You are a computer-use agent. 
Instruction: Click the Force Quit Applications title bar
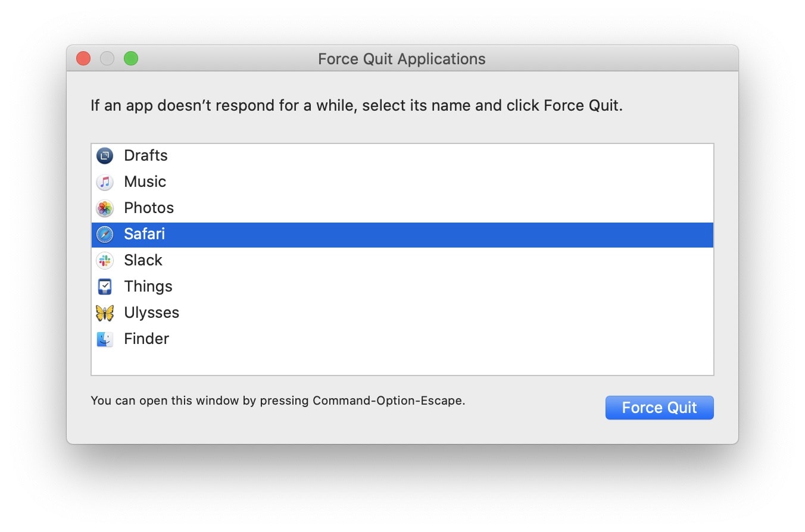pyautogui.click(x=401, y=59)
